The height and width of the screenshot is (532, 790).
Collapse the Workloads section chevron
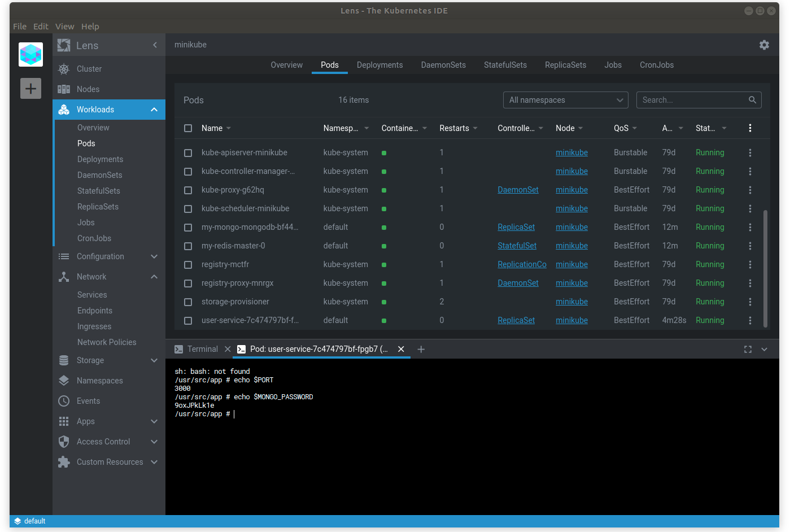154,110
